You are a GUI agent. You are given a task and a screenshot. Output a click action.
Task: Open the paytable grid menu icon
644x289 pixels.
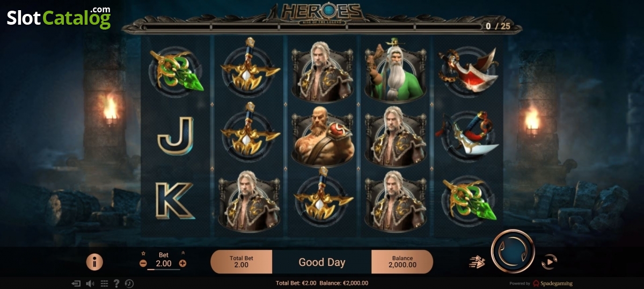tap(104, 283)
